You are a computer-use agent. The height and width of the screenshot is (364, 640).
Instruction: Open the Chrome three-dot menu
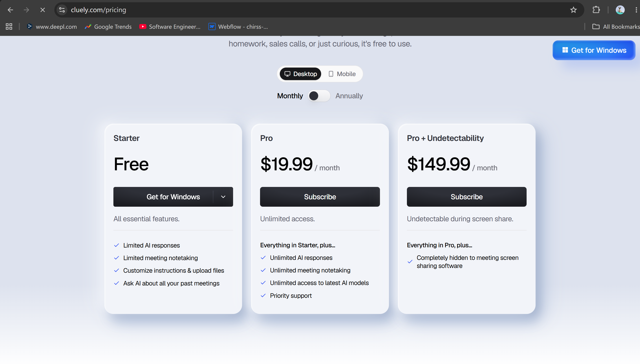[x=636, y=10]
